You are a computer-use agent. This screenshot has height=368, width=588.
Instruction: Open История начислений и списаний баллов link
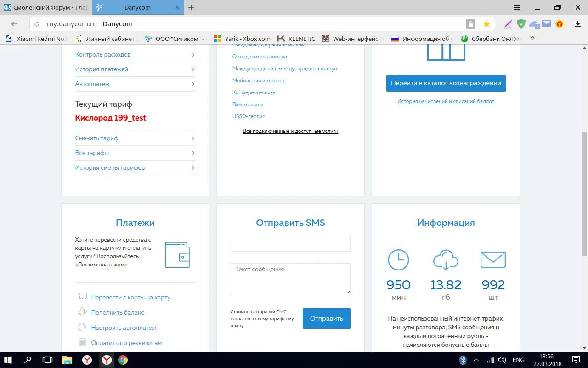(x=446, y=101)
